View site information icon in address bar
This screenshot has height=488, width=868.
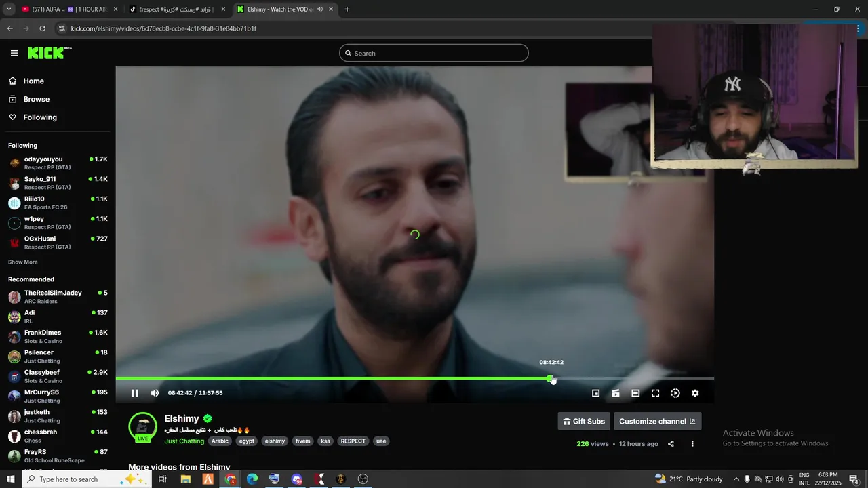click(x=62, y=28)
